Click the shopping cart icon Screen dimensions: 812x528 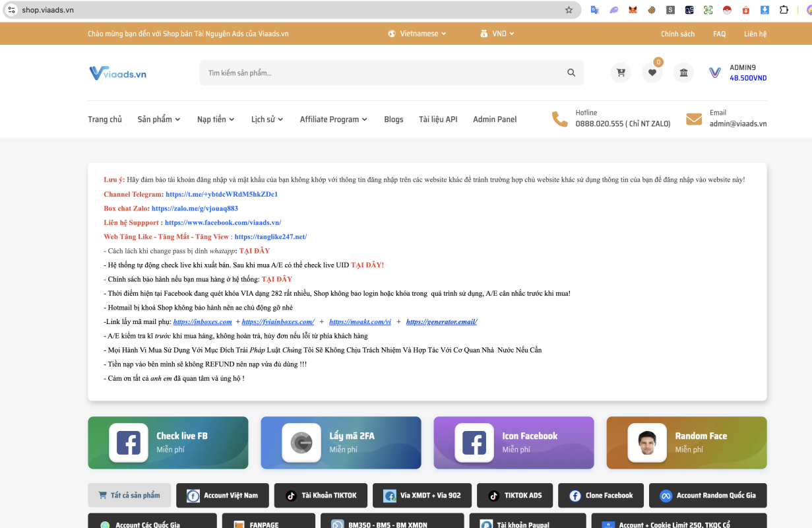(x=621, y=73)
